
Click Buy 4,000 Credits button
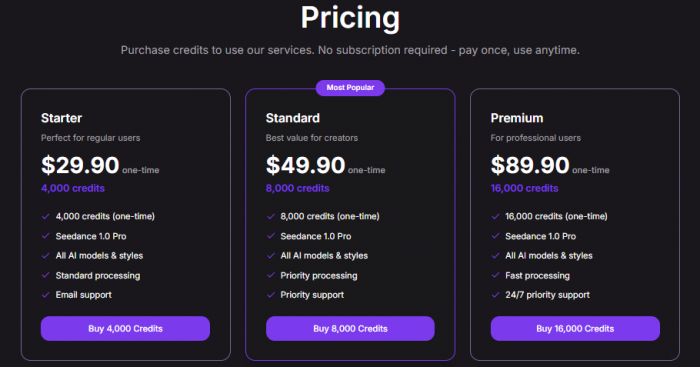pos(125,329)
